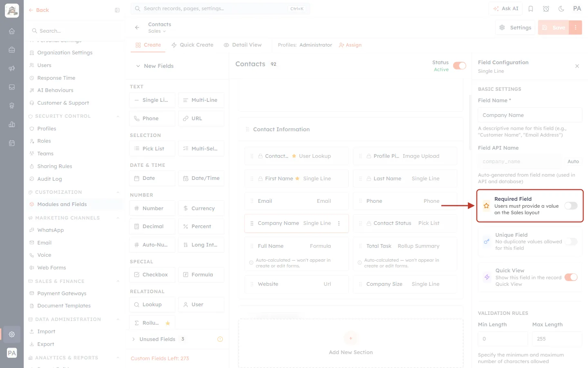Select the Formula field type
This screenshot has width=588, height=368.
(201, 275)
